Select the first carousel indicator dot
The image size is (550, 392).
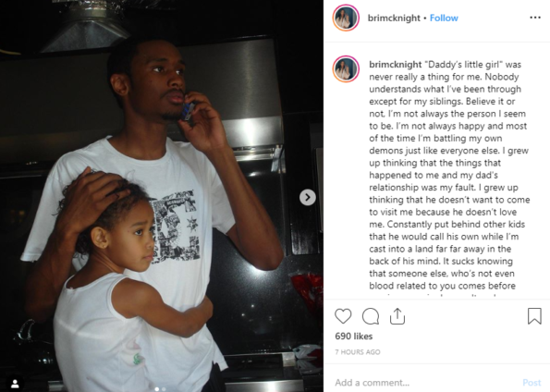click(x=157, y=389)
